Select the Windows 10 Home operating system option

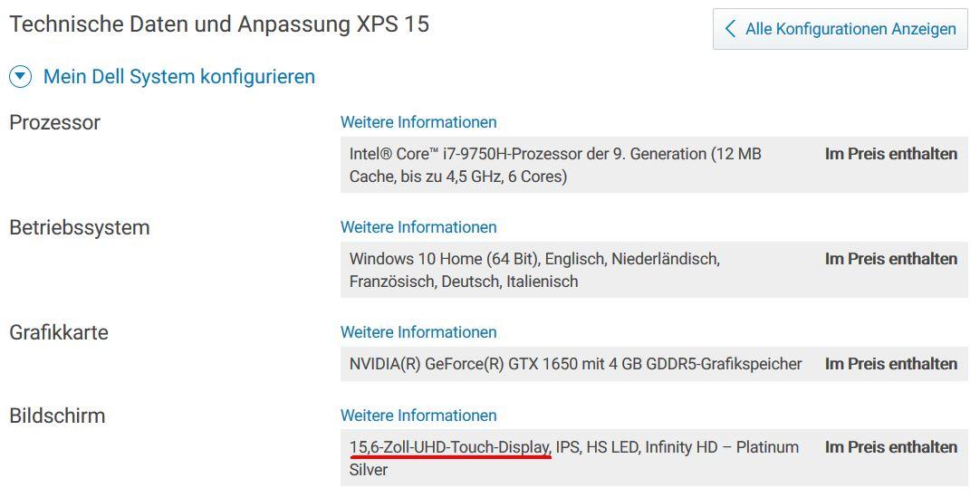[534, 270]
